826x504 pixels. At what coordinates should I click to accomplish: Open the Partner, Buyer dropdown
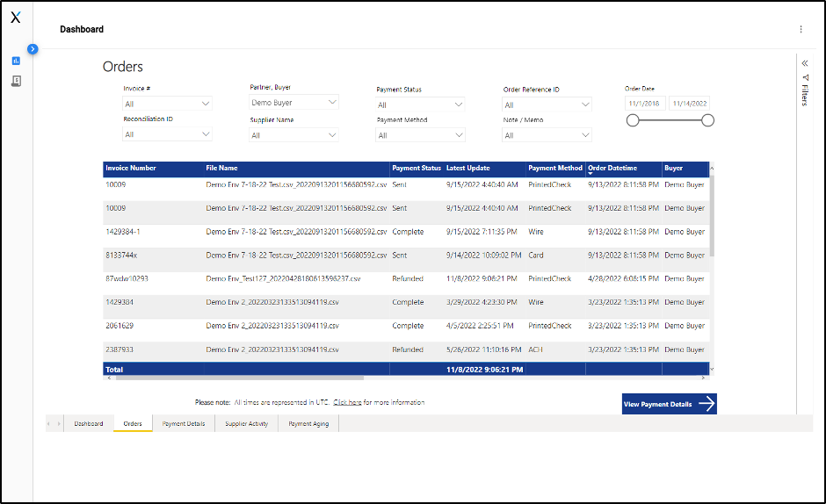(x=293, y=102)
